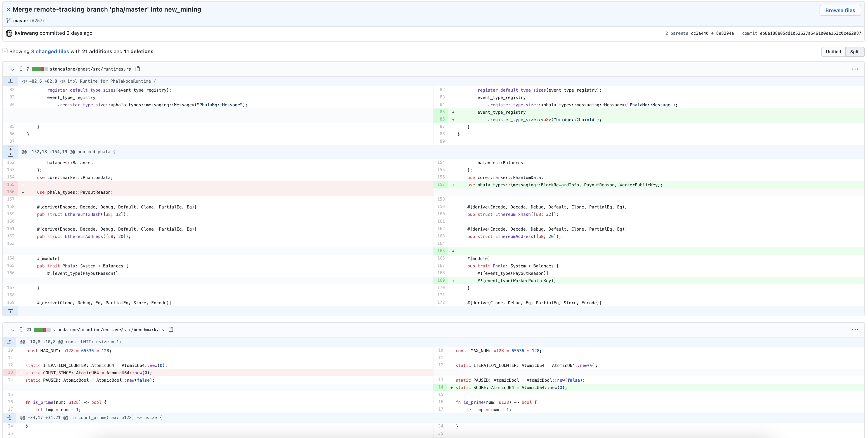868x438 pixels.
Task: Click the runtimes.rs diffstat color bar
Action: click(40, 69)
